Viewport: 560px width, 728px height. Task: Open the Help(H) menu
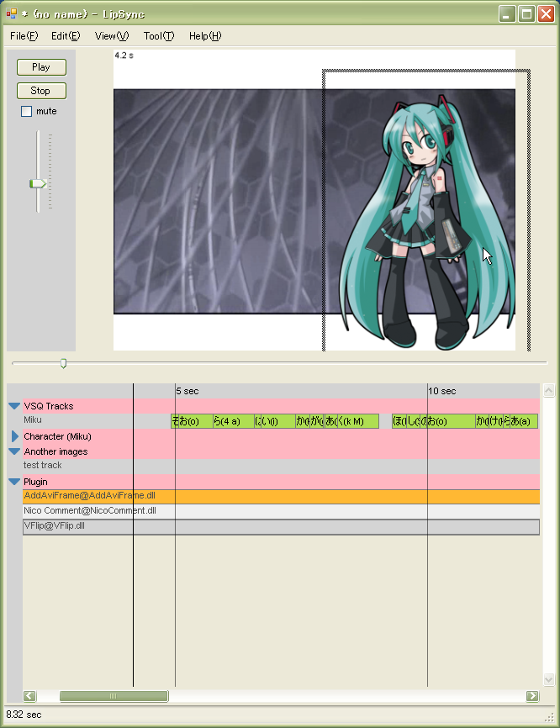[205, 36]
